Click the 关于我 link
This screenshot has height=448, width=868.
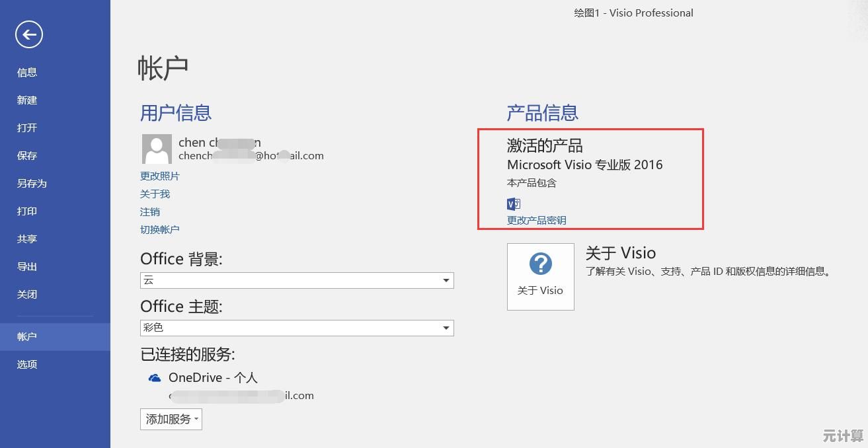(x=155, y=194)
